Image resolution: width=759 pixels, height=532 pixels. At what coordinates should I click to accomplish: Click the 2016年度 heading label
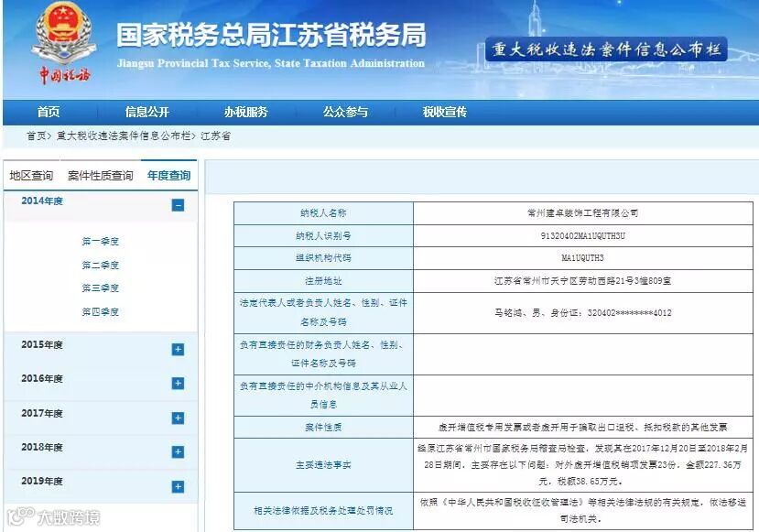[42, 378]
